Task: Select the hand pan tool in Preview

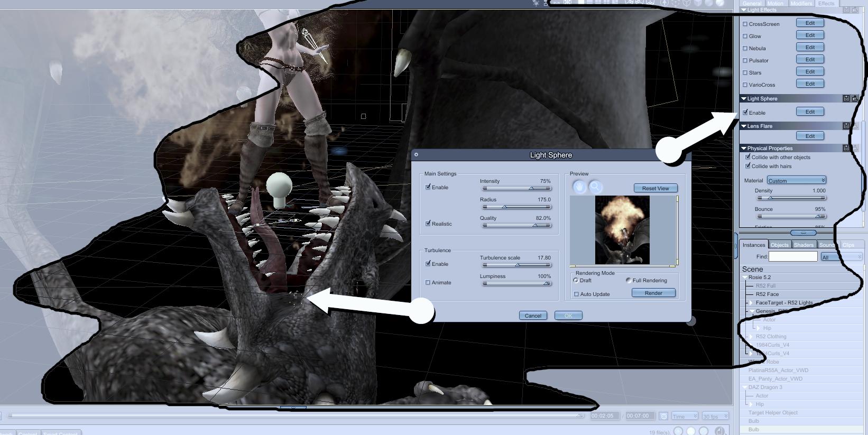Action: [x=579, y=187]
